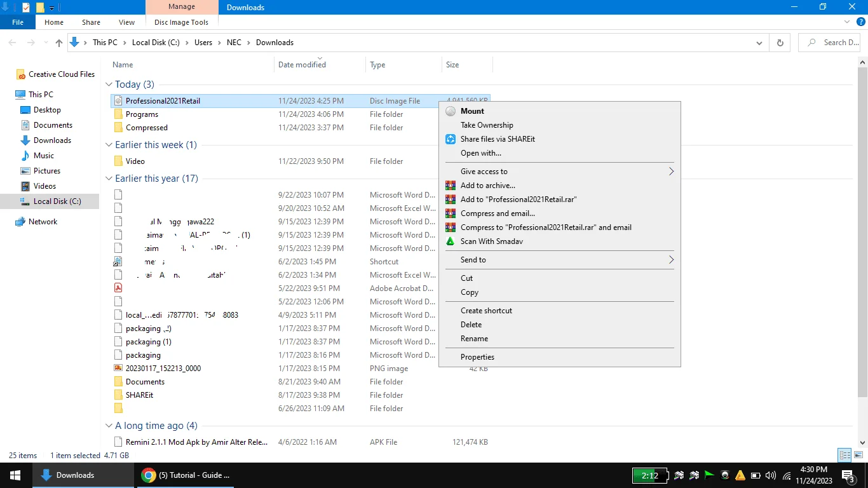Sort by Type column header
868x488 pixels.
coord(403,65)
